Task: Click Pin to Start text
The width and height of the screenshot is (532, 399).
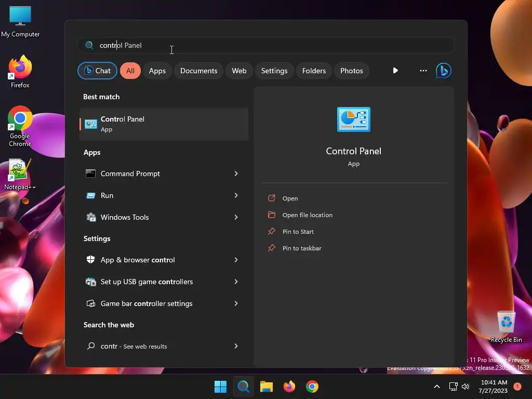Action: [x=298, y=232]
